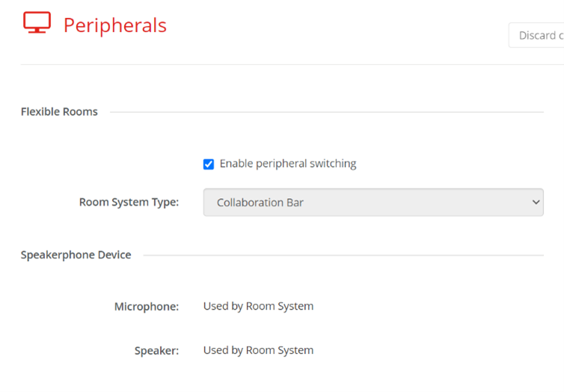564x392 pixels.
Task: Click the Peripherals page title
Action: click(x=114, y=25)
